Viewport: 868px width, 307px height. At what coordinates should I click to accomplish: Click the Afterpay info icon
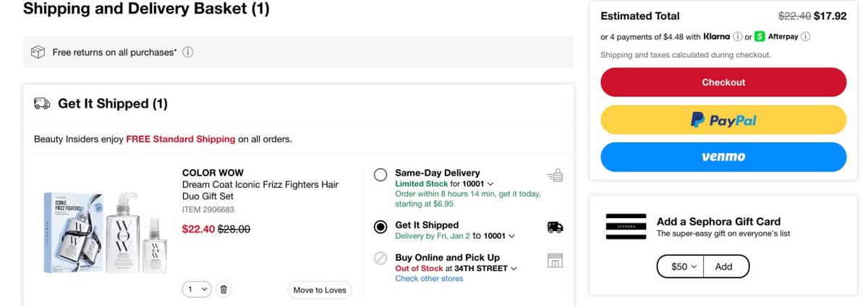point(805,37)
